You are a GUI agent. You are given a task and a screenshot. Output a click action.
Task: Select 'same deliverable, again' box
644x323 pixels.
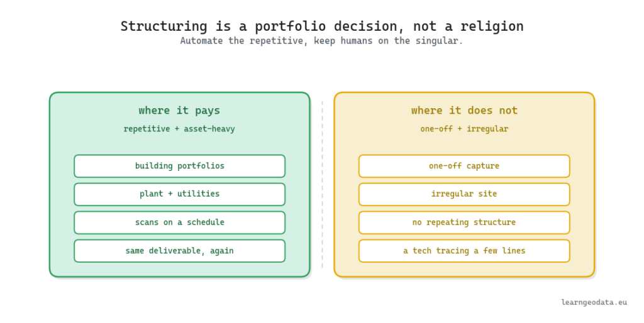pos(179,251)
